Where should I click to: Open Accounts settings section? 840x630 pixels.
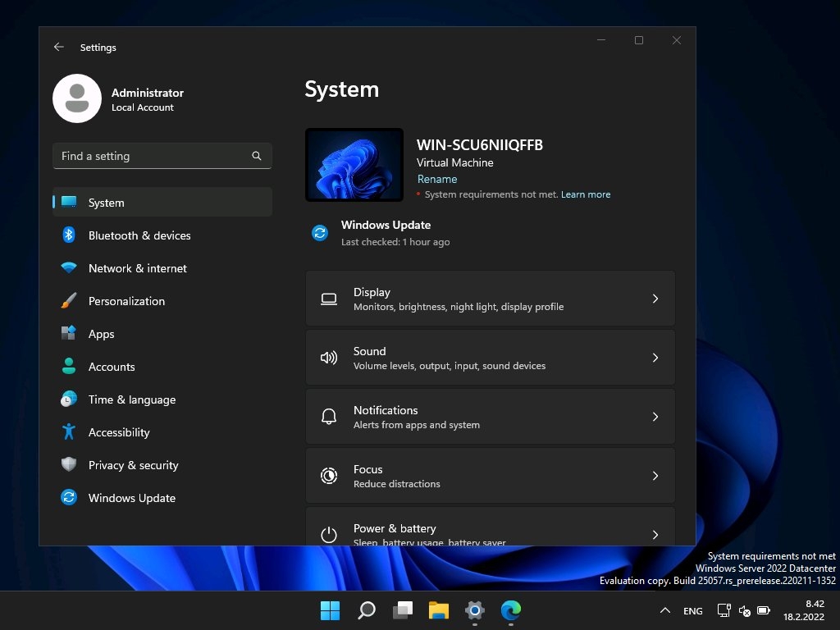tap(162, 367)
